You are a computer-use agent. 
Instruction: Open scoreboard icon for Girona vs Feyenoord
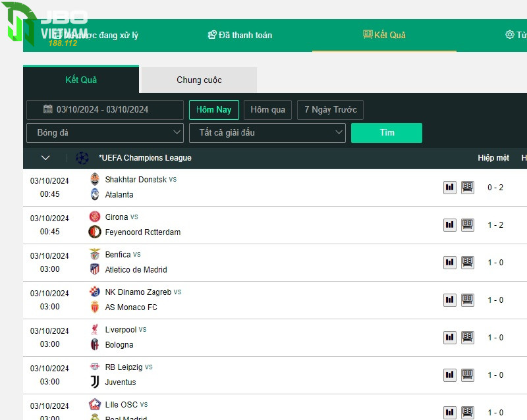[468, 224]
